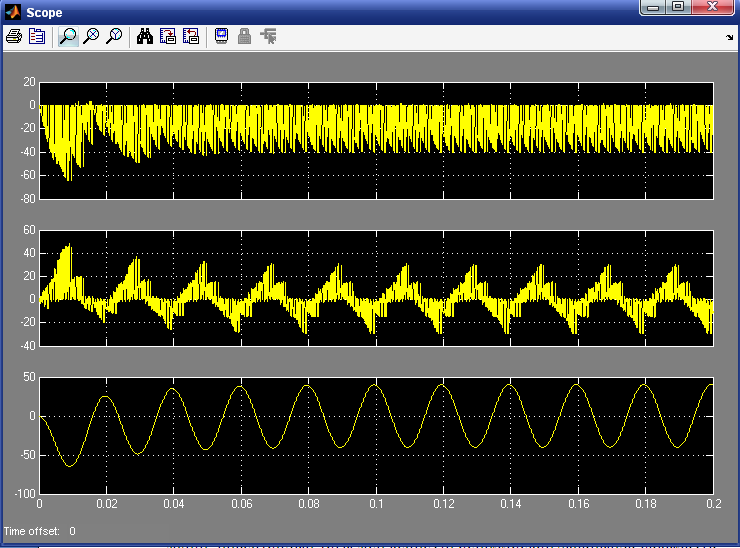Click the '0.2' time axis label

click(x=714, y=504)
